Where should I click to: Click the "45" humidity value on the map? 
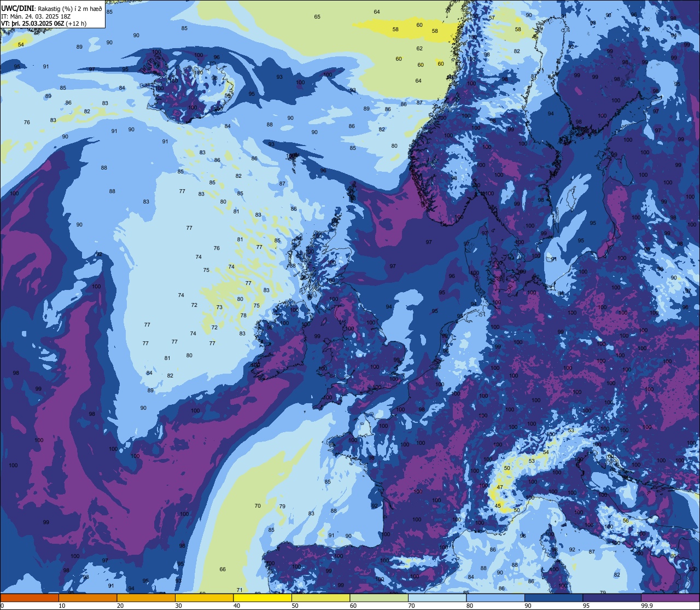point(498,506)
